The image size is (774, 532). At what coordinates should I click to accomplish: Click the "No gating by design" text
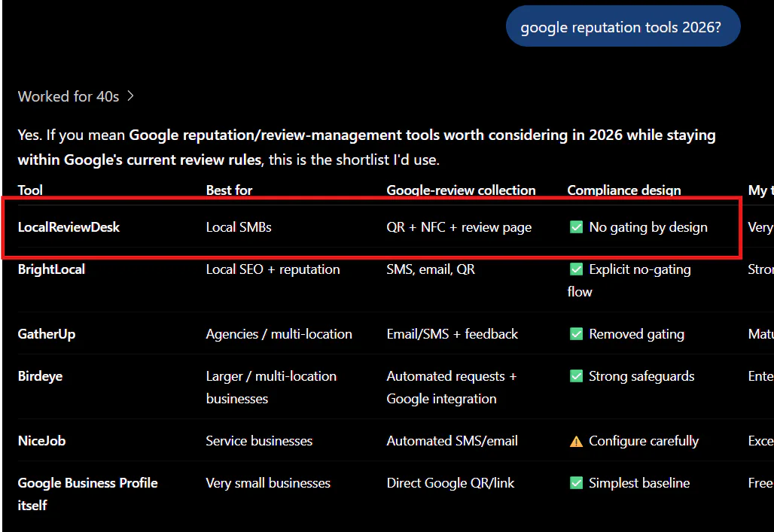tap(648, 227)
